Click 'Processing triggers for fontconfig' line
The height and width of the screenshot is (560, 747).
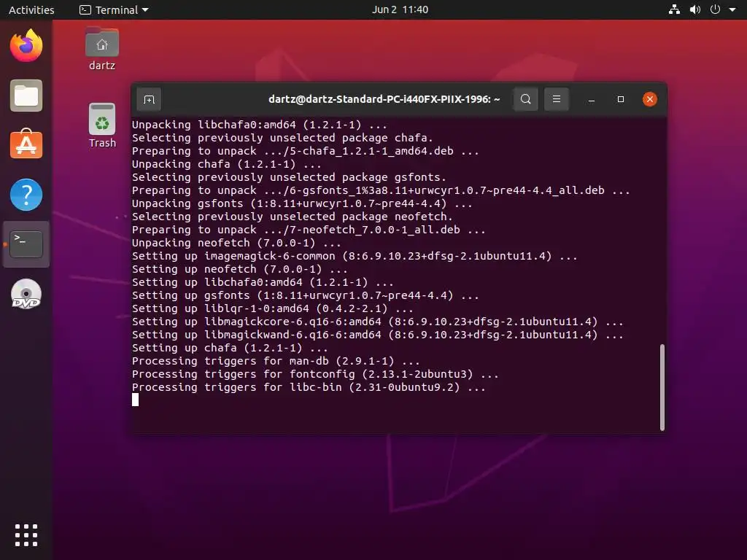coord(315,374)
